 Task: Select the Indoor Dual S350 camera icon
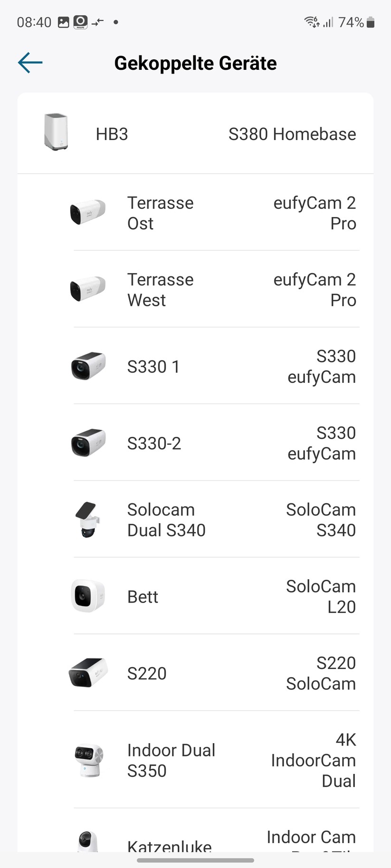88,760
